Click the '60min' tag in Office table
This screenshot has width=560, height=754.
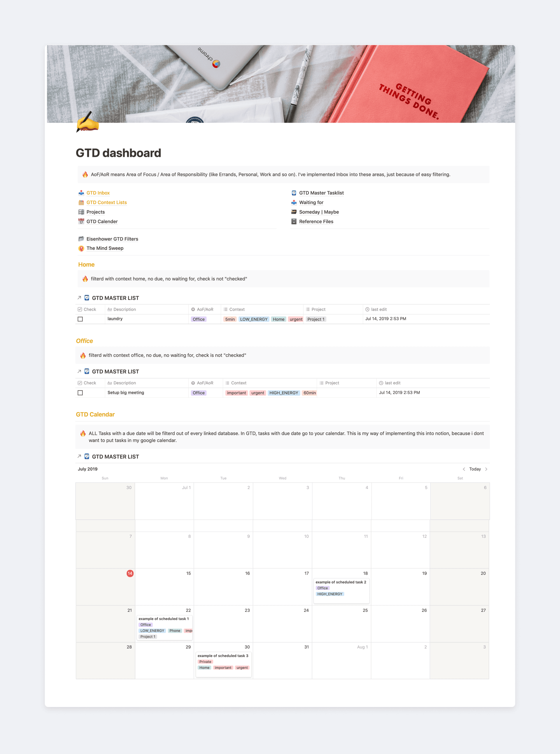[309, 393]
